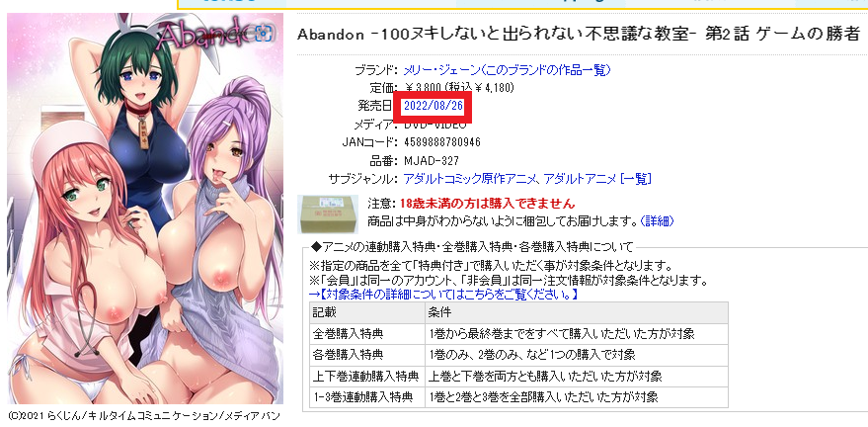Click the cardboard shipping box icon

click(x=328, y=214)
